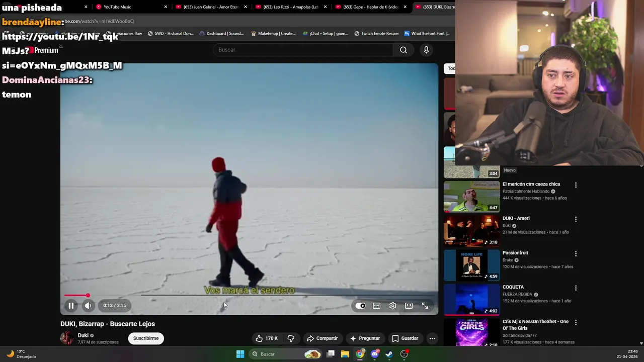
Task: Open Twitch Emote Resizer bookmark
Action: tap(376, 34)
